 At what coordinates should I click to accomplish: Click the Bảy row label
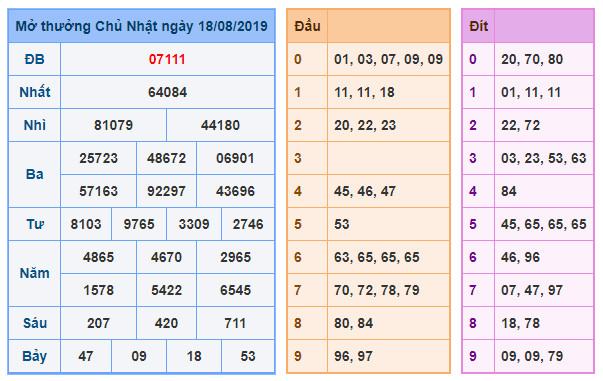[x=35, y=356]
